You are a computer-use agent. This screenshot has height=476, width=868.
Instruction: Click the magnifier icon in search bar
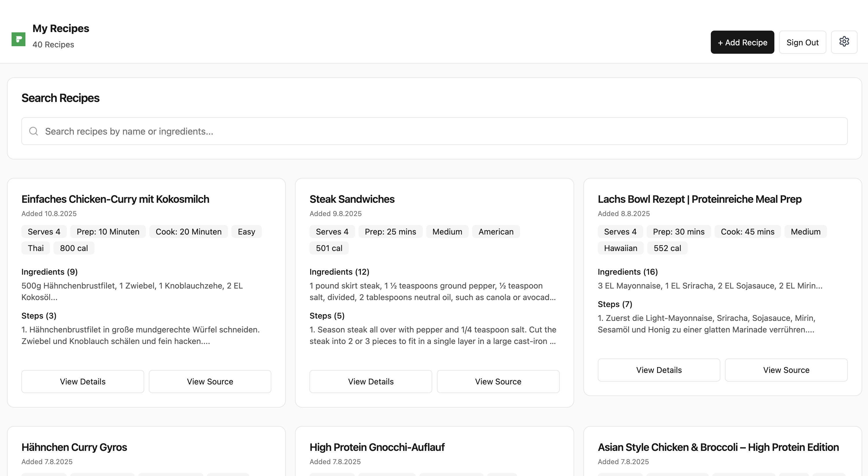click(x=33, y=131)
